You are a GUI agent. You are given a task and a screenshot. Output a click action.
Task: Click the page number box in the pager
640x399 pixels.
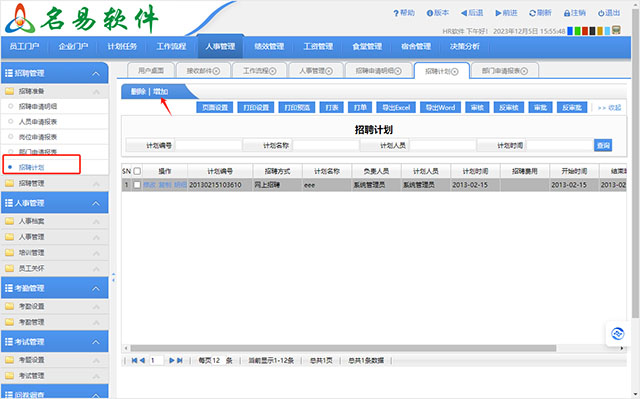click(156, 361)
